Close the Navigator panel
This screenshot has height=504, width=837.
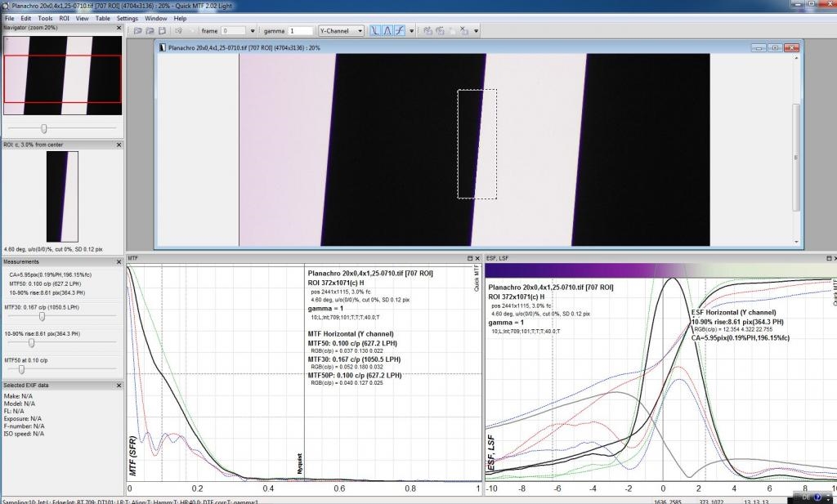click(119, 28)
